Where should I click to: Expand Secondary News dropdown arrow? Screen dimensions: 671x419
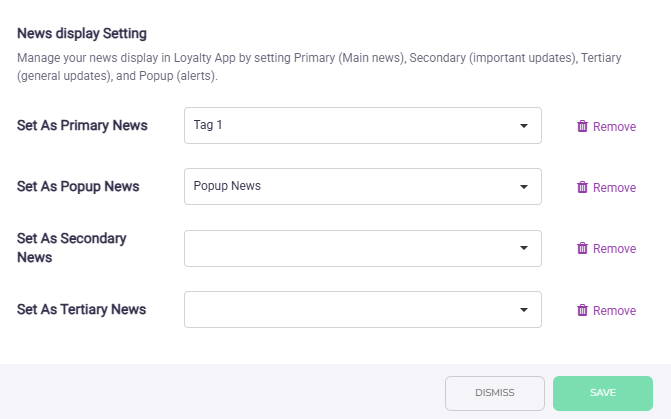tap(523, 248)
